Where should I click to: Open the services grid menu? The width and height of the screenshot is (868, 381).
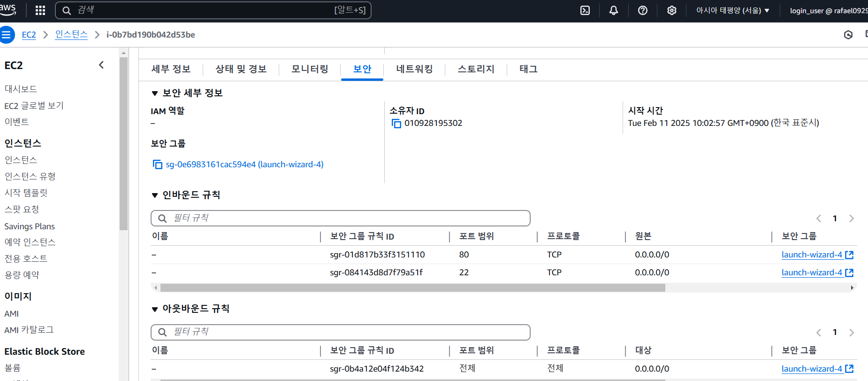coord(40,10)
